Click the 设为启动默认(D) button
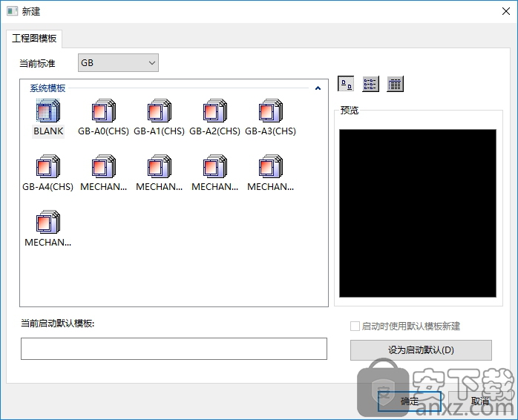 point(421,350)
